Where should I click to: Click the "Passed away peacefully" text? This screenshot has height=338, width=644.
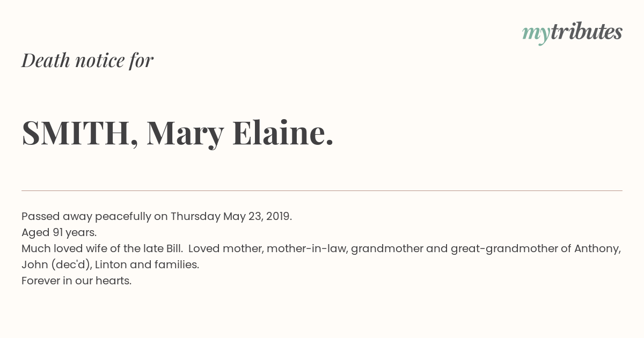[x=86, y=217]
